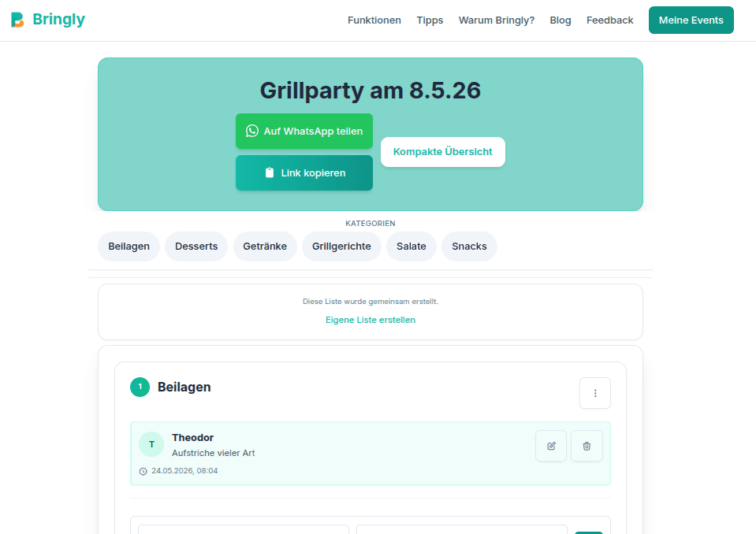Open the Feedback navigation item

tap(609, 20)
